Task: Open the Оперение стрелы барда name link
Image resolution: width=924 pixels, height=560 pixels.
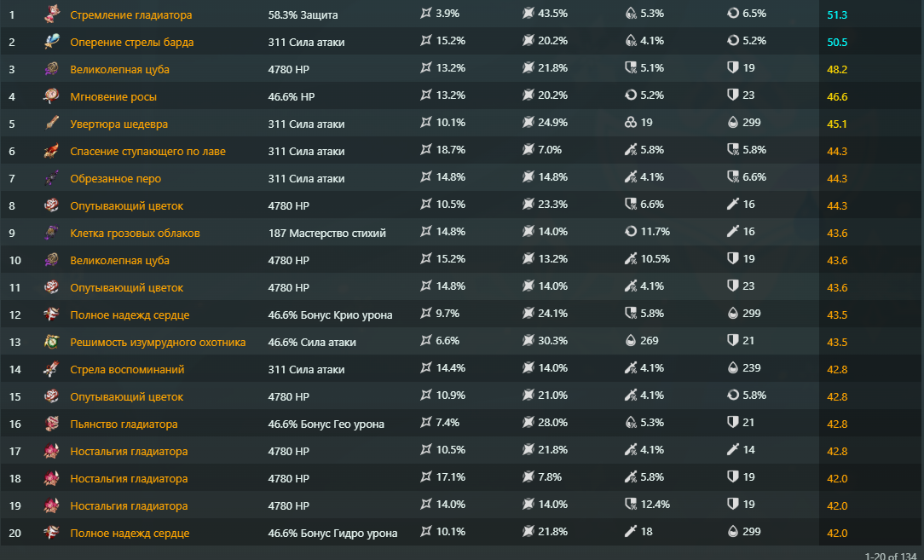Action: (131, 42)
